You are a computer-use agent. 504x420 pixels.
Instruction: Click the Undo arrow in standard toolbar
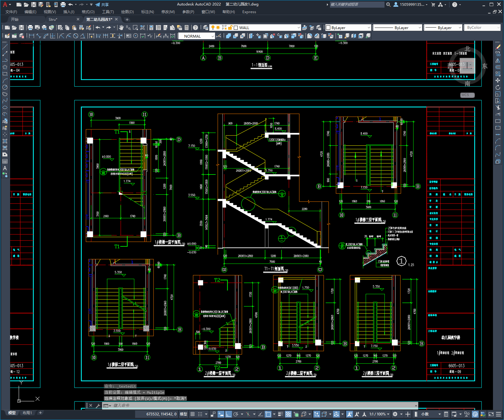point(98,28)
